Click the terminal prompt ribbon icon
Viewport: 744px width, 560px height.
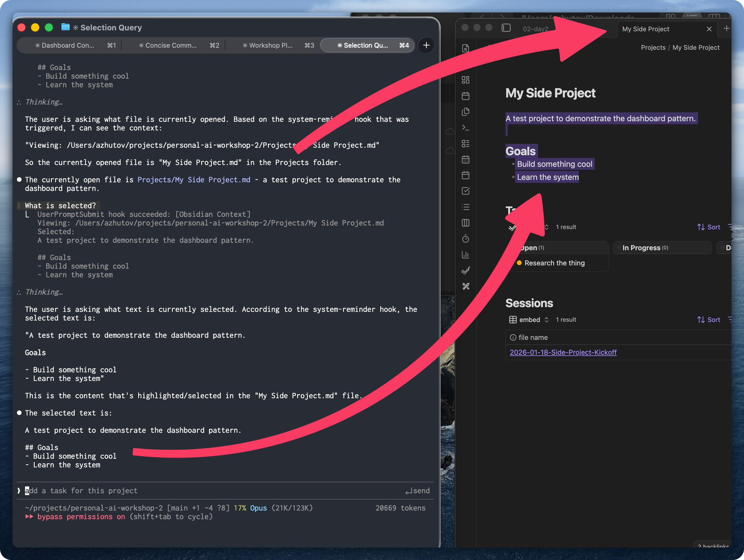coord(466,128)
